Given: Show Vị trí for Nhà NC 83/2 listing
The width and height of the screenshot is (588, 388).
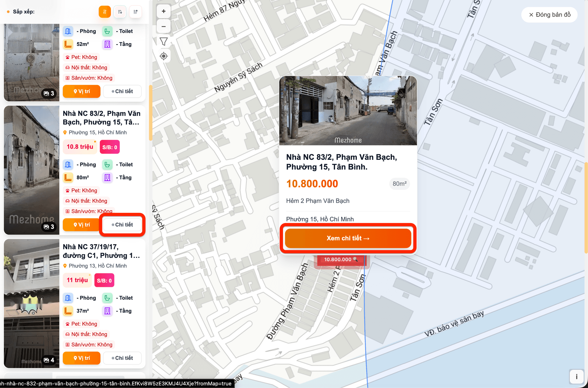Looking at the screenshot, I should click(81, 225).
